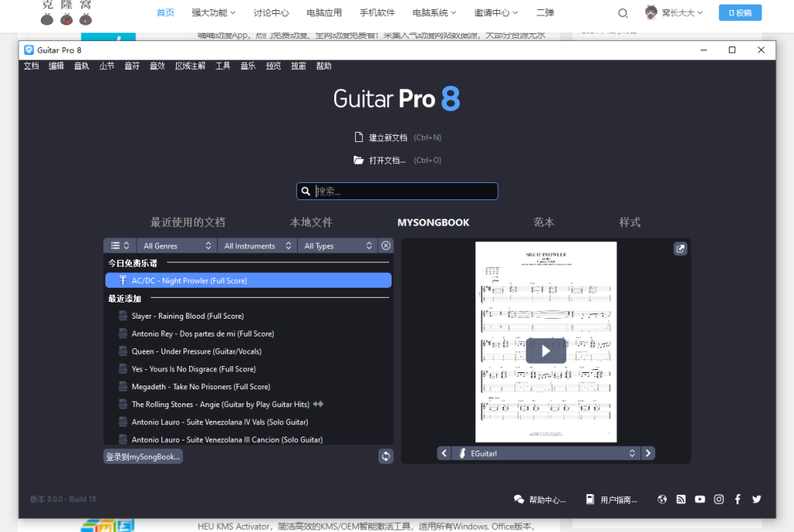
Task: Open 帮助中心... link
Action: tap(540, 499)
